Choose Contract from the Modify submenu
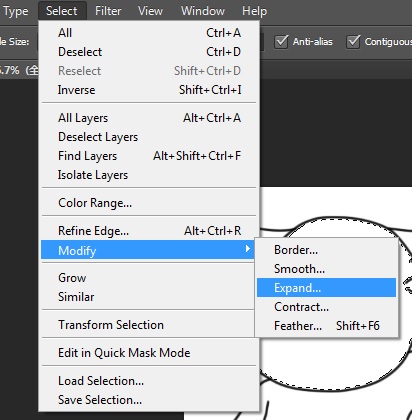 pyautogui.click(x=326, y=307)
